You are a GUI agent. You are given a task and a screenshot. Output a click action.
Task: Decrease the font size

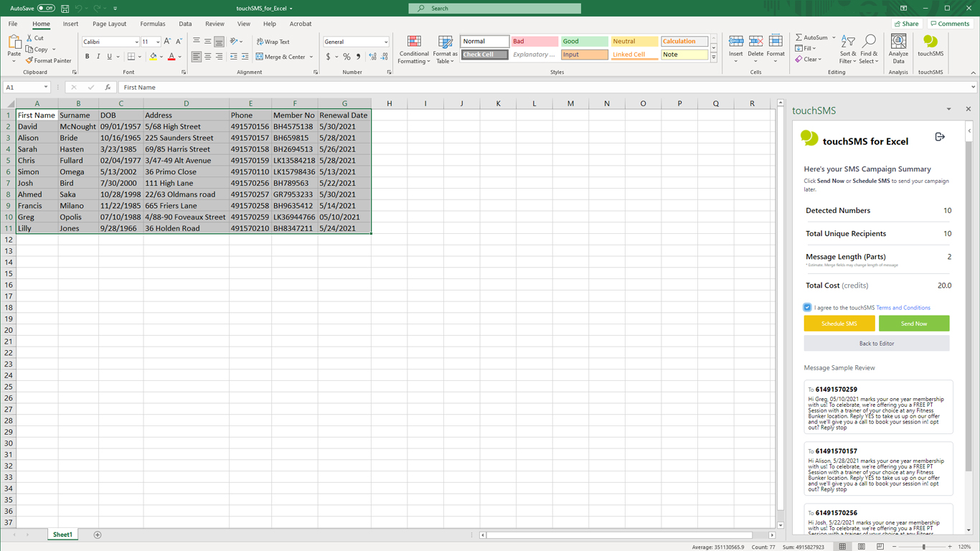[179, 42]
